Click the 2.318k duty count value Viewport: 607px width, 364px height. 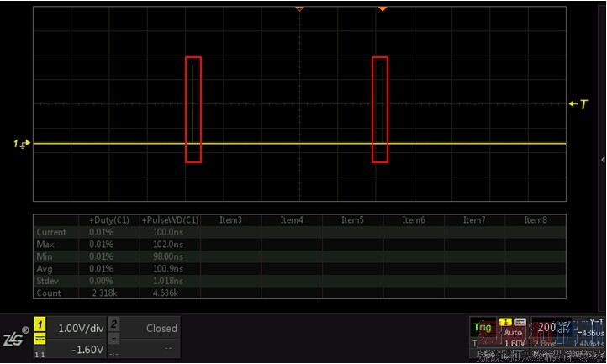[104, 293]
